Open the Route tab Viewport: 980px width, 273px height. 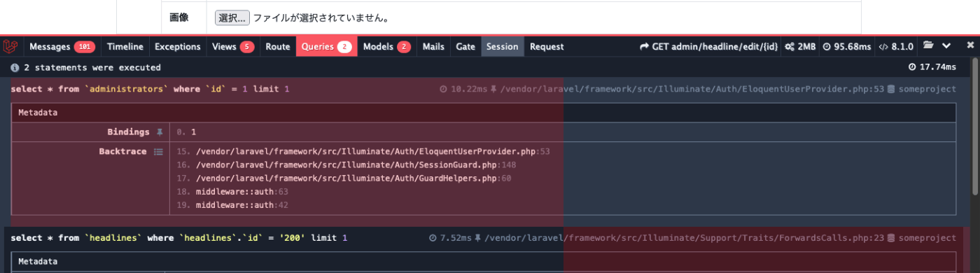tap(278, 47)
